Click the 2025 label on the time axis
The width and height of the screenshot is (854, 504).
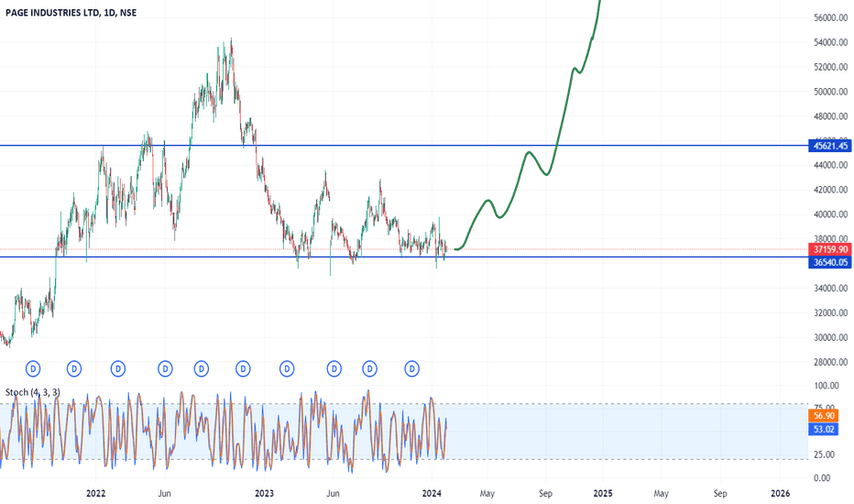pos(603,494)
